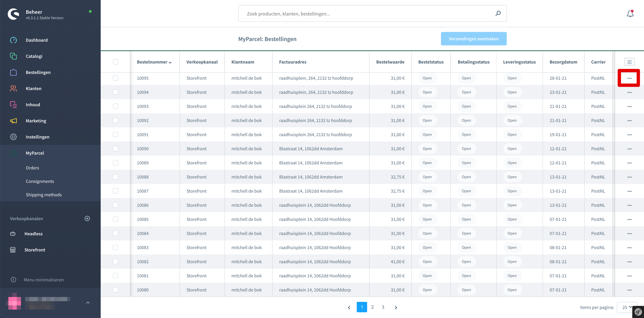Collapse the user account panel at bottom left
The width and height of the screenshot is (644, 318).
(88, 303)
